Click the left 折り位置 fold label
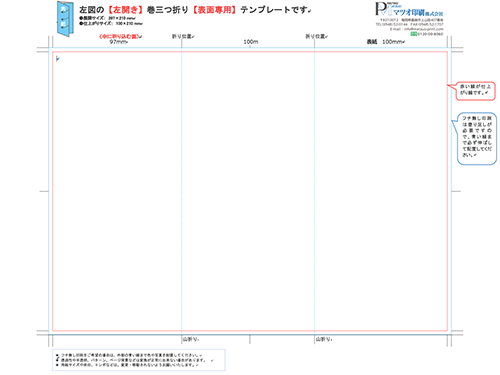This screenshot has height=375, width=500. 183,36
